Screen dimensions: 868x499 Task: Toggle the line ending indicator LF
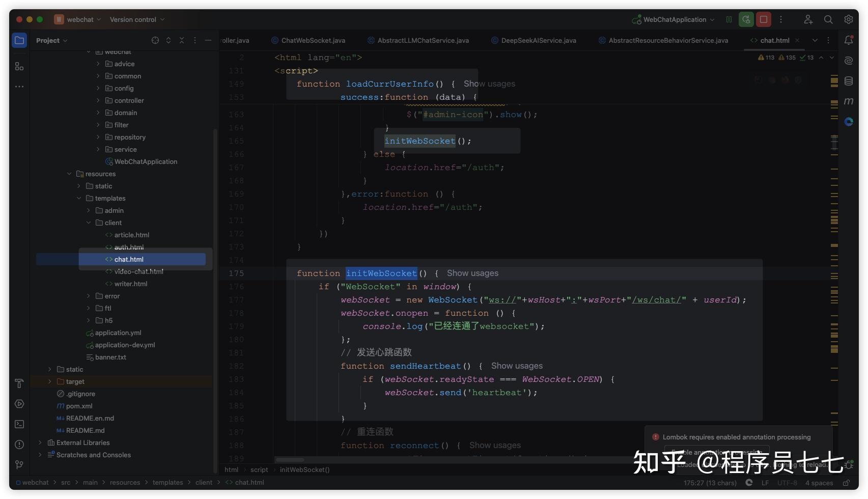tap(765, 482)
